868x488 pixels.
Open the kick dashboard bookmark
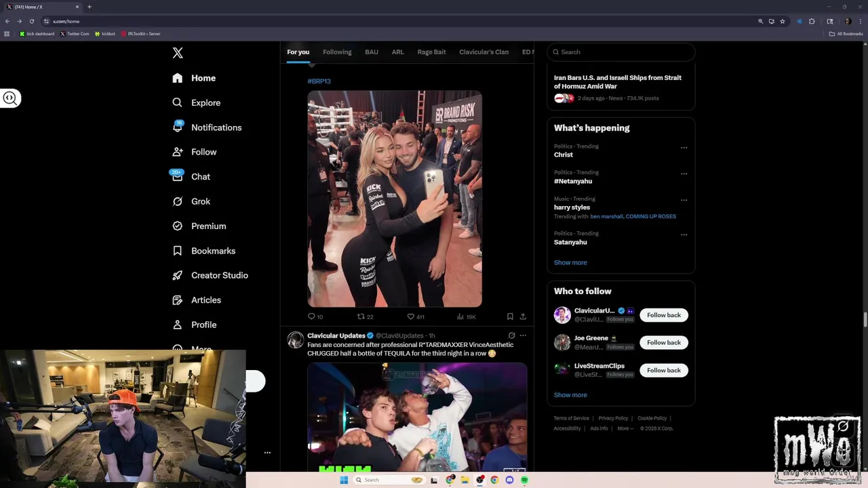(37, 34)
